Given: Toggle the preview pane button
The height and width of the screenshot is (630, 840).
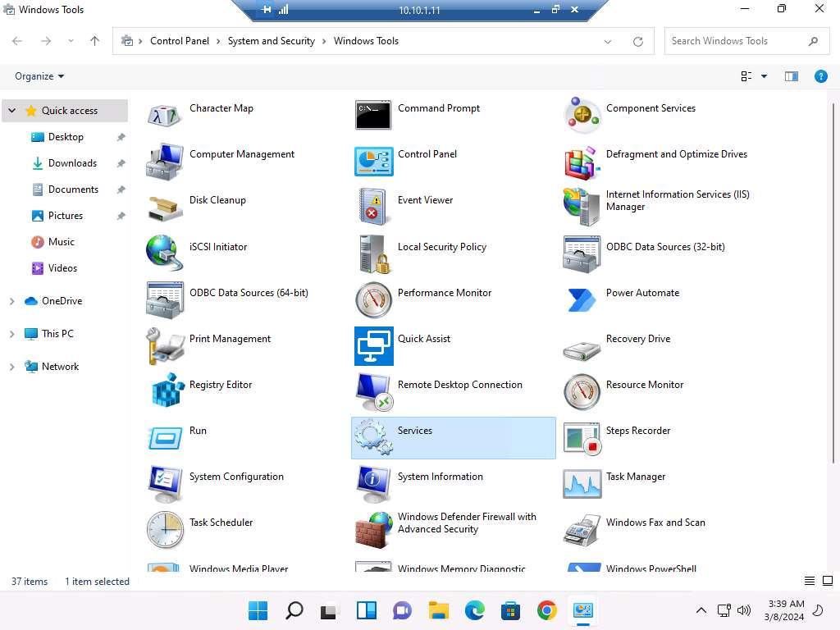Looking at the screenshot, I should 791,76.
